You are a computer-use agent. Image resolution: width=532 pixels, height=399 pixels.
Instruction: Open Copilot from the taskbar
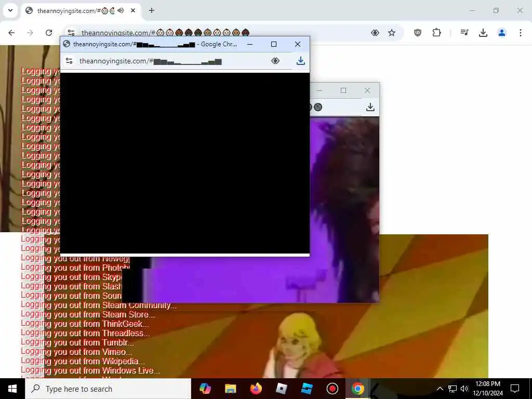(x=205, y=389)
